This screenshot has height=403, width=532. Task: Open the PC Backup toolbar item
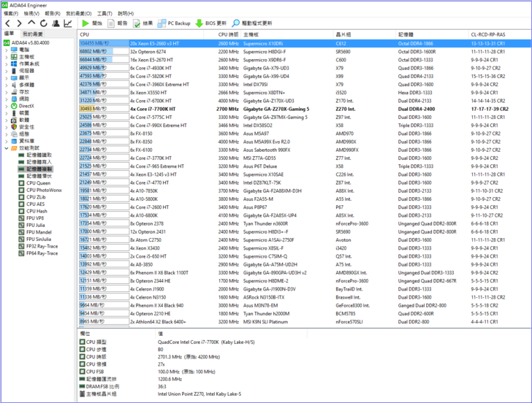pos(174,23)
